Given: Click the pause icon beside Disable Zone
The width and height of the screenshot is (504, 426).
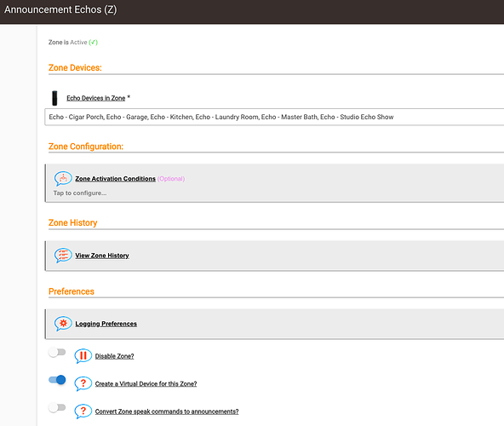Looking at the screenshot, I should pos(83,356).
